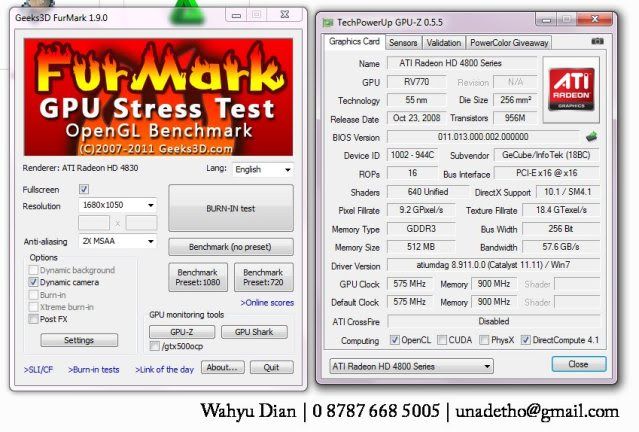The width and height of the screenshot is (639, 432).
Task: Click the Bandwidth 57.6 GB/s value
Action: 561,247
